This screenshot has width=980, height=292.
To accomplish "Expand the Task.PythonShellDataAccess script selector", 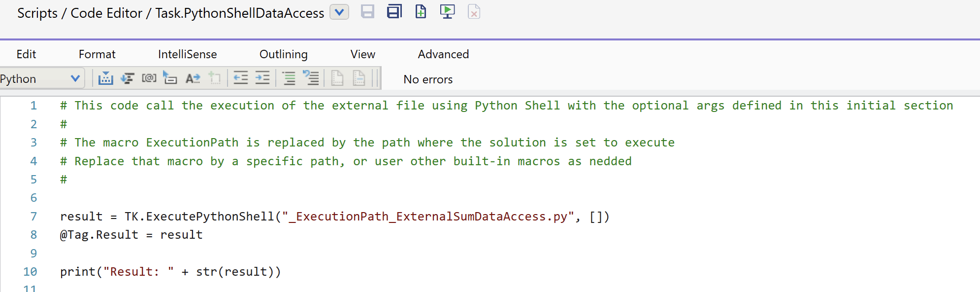I will (339, 12).
